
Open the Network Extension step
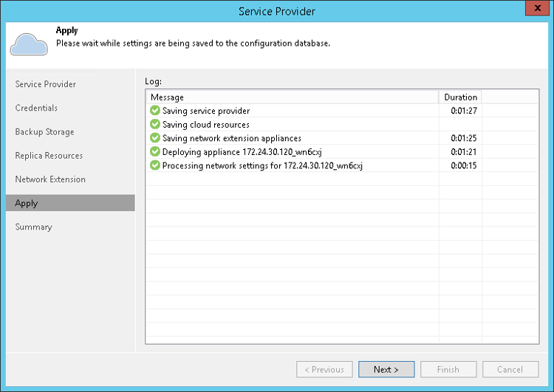click(50, 179)
